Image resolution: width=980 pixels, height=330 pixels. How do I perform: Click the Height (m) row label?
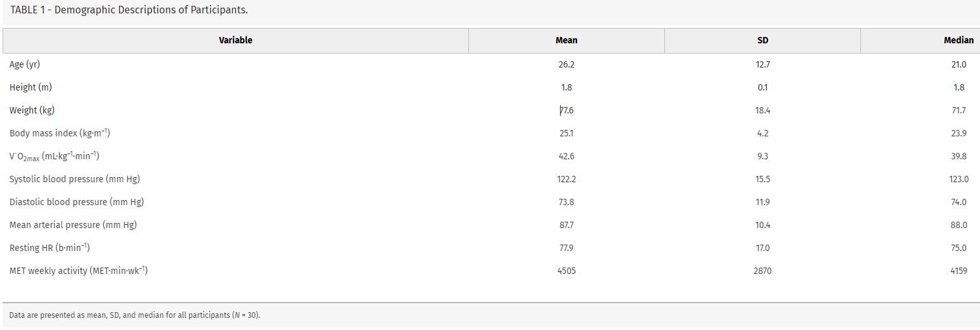tap(31, 87)
